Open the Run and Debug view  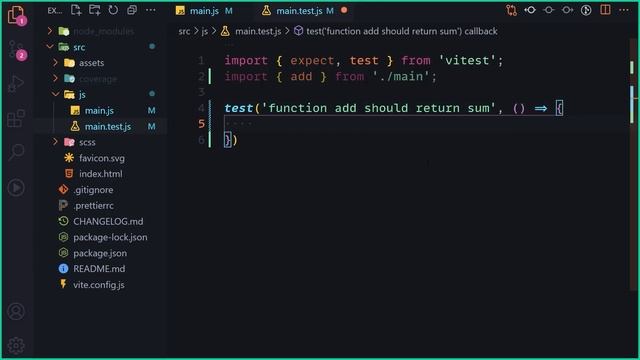click(x=16, y=83)
